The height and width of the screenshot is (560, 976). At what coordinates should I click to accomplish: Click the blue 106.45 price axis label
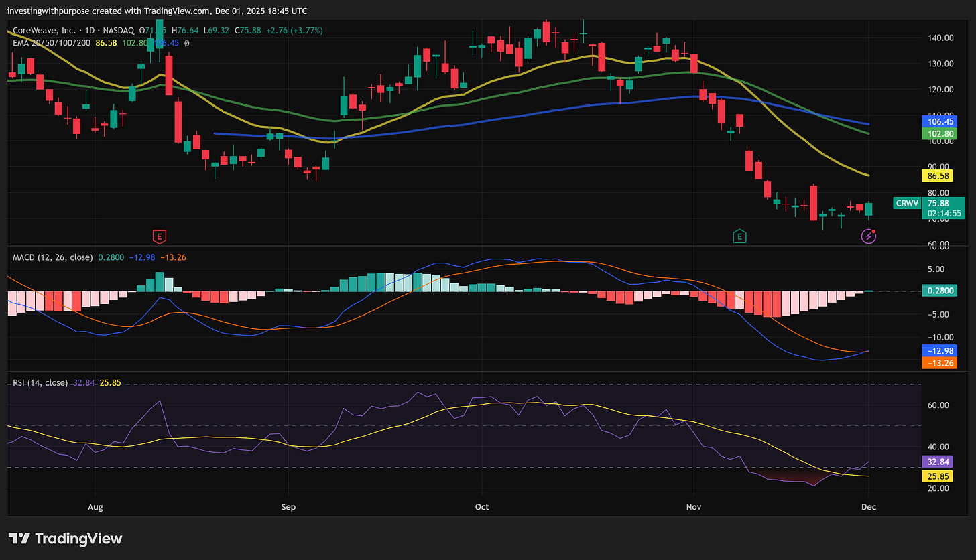[x=940, y=122]
